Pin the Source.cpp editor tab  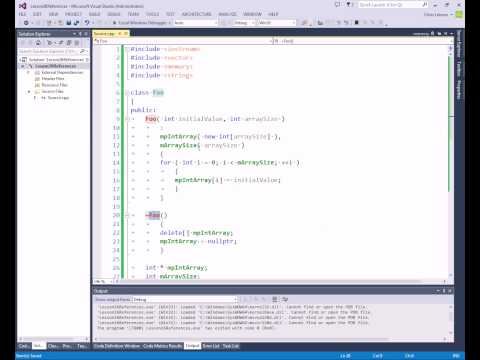pos(120,34)
